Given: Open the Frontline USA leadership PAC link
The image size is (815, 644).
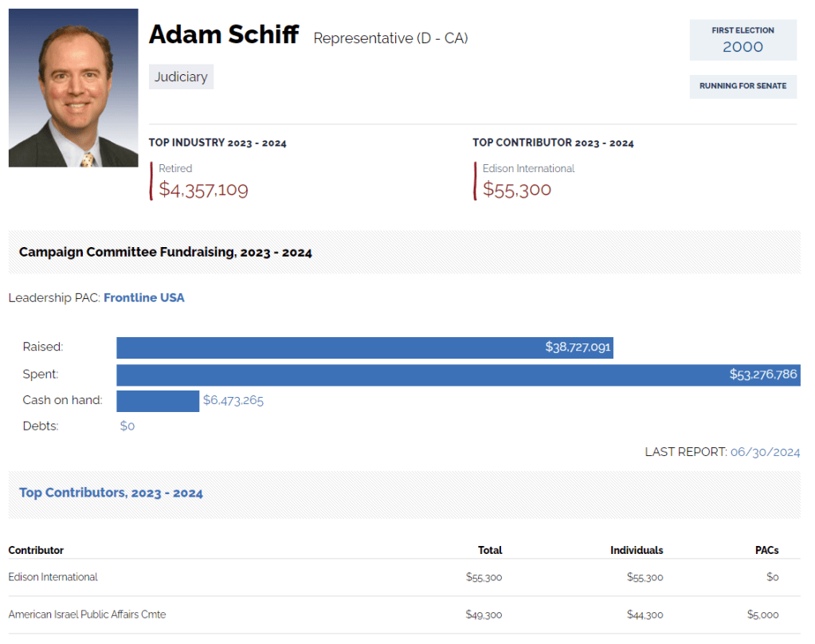Looking at the screenshot, I should coord(144,297).
